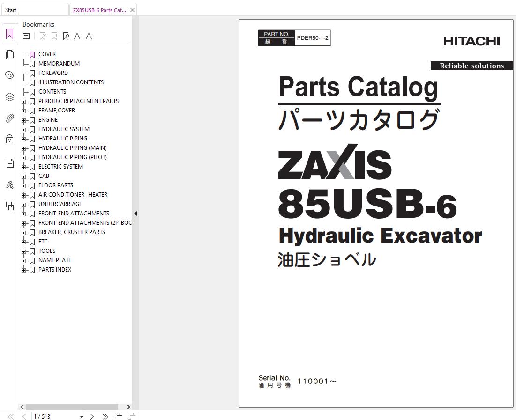Click the add new bookmark icon
This screenshot has width=516, height=420.
[54, 36]
